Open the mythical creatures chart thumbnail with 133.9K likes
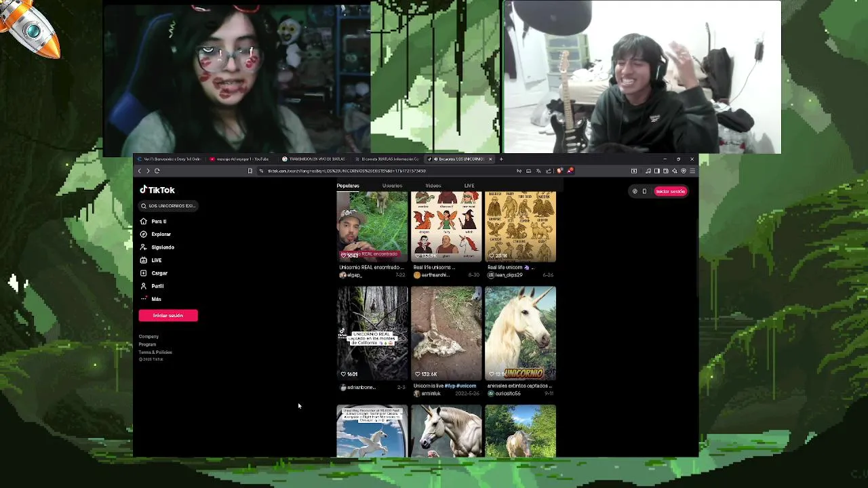The width and height of the screenshot is (868, 488). point(446,226)
